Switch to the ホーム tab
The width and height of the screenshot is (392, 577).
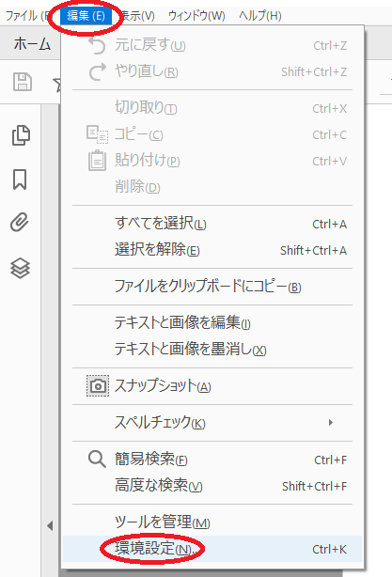click(32, 44)
